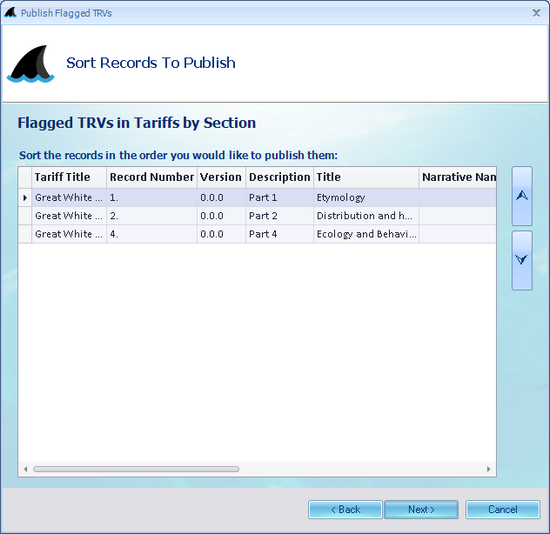Click the small shark fin title bar icon

click(10, 13)
